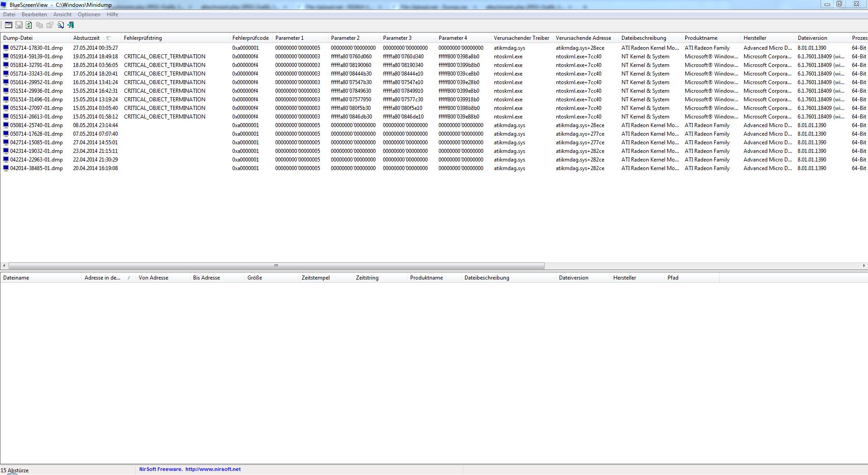This screenshot has width=868, height=475.
Task: Sort lower pane by Pfad column
Action: [x=692, y=278]
